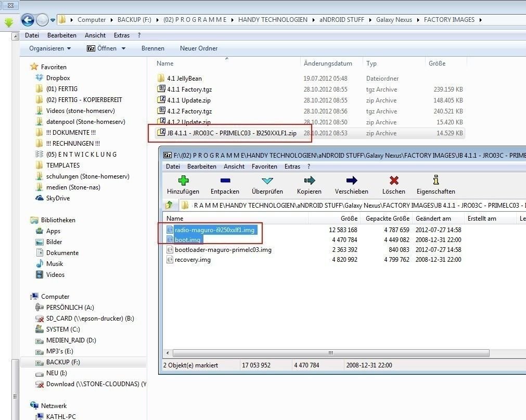
Task: Click the Öffnen button
Action: [101, 48]
